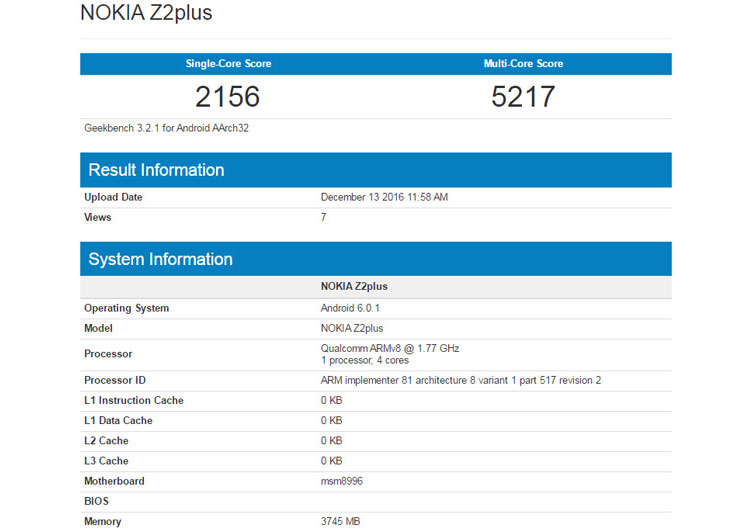Select the Single-Core Score header
Screen dimensions: 752x530
point(228,63)
